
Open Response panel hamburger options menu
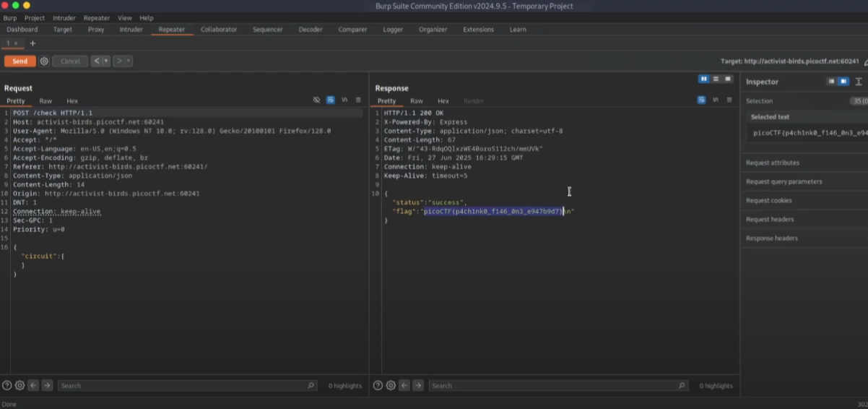pos(729,100)
